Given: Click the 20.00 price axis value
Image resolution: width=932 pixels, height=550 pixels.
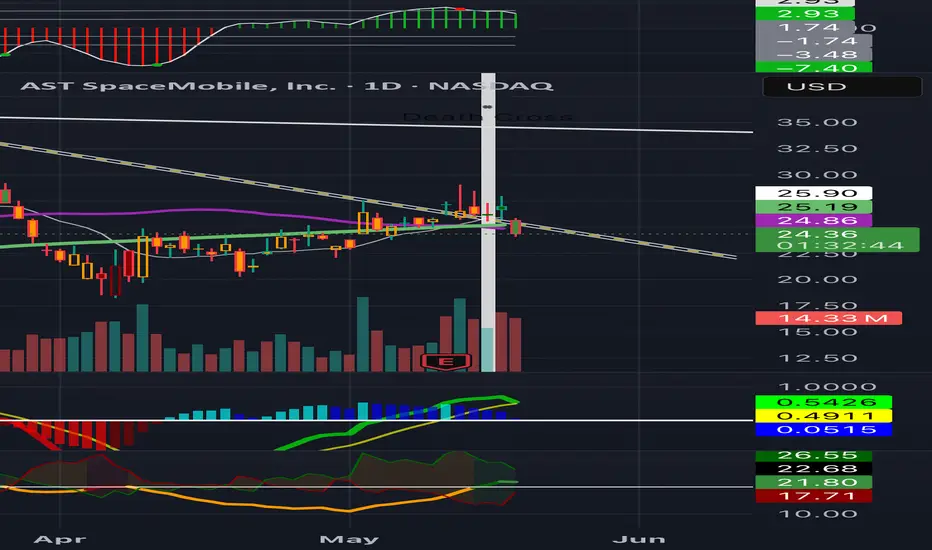Looking at the screenshot, I should tap(817, 280).
